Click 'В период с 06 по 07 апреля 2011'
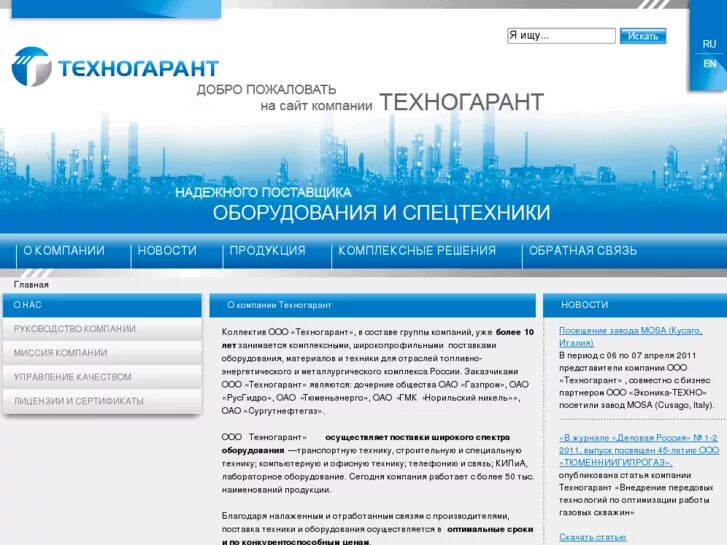 pyautogui.click(x=627, y=356)
